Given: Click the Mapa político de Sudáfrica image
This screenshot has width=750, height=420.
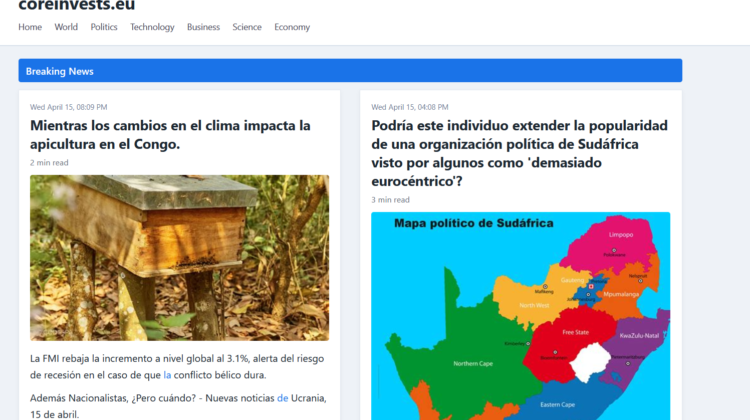Looking at the screenshot, I should pos(520,315).
